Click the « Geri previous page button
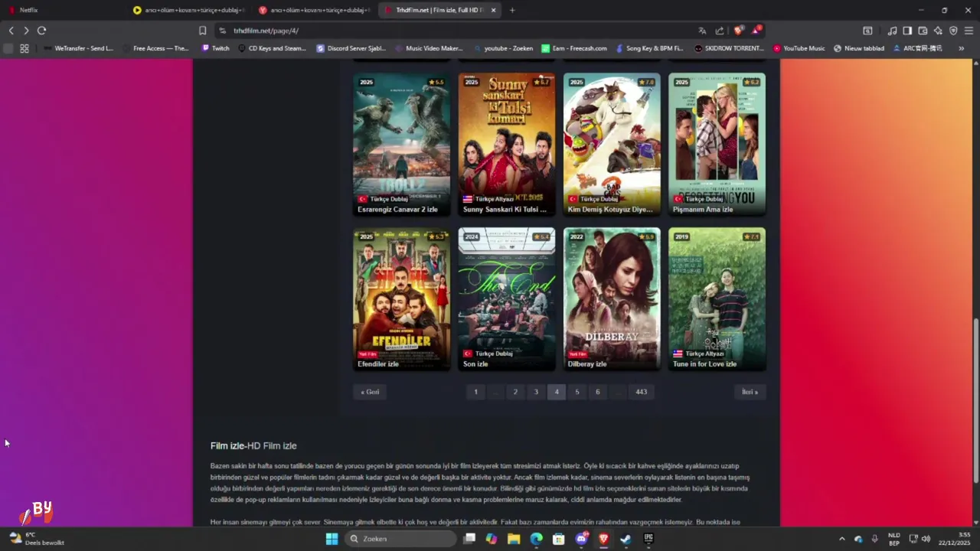Screen dimensions: 980x551 click(370, 392)
